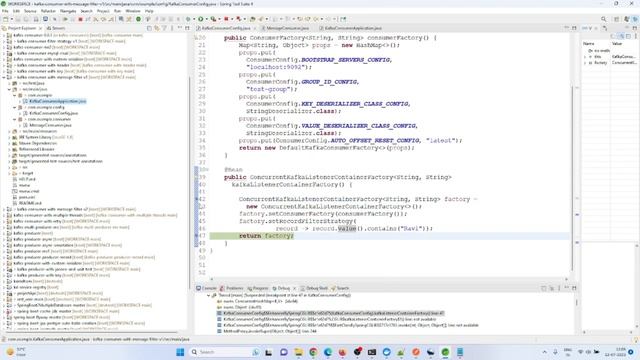This screenshot has width=640, height=360.
Task: Open the Search tab in bottom panel
Action: tap(340, 288)
